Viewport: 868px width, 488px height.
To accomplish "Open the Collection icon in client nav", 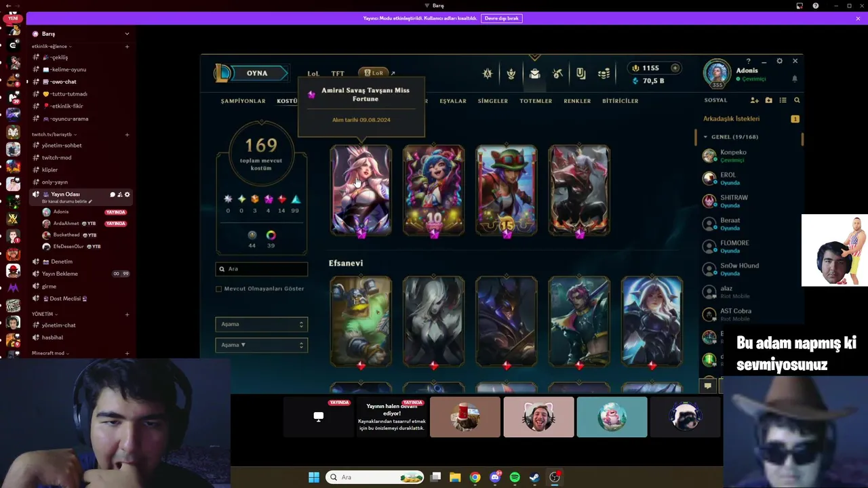I will (x=534, y=74).
